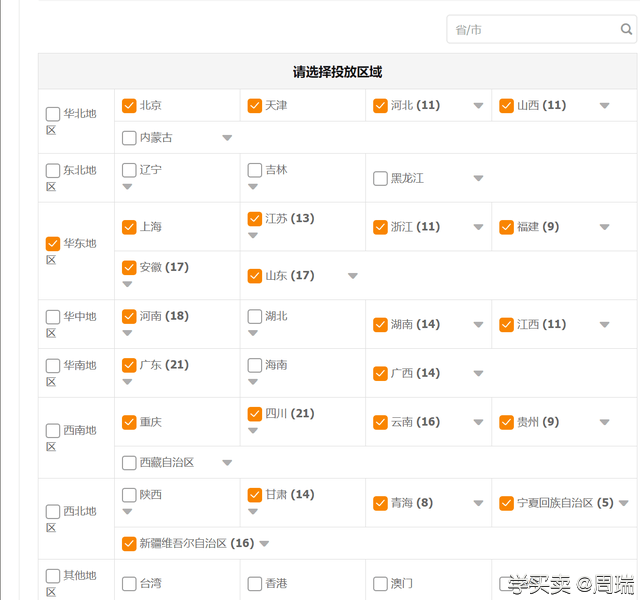Uncheck the 四川 (21) checkbox
This screenshot has height=600, width=640.
coord(255,414)
